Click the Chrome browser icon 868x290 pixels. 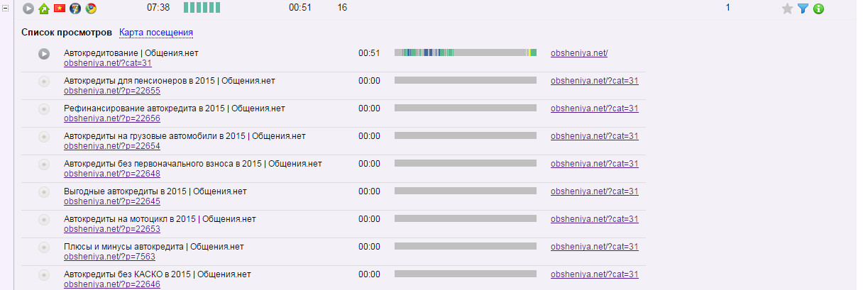[91, 9]
